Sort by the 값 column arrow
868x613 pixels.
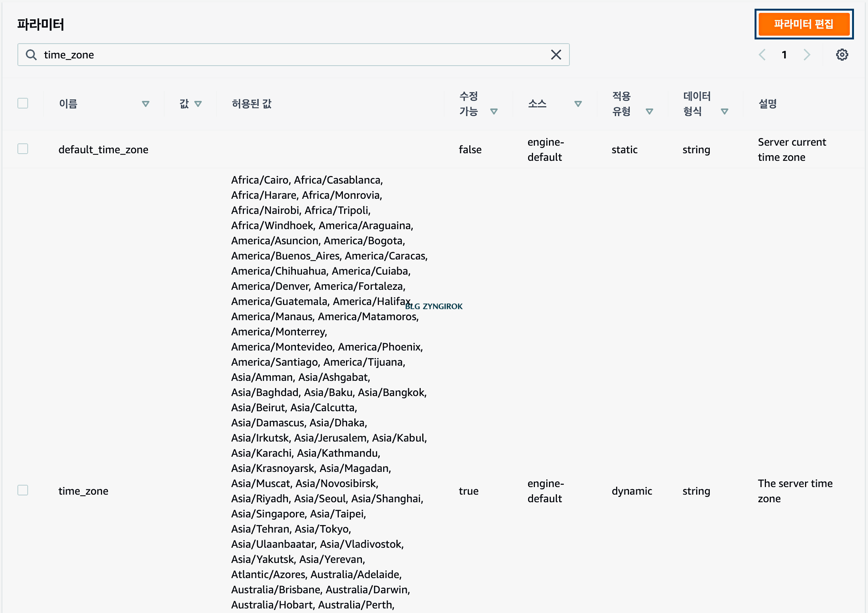point(198,104)
